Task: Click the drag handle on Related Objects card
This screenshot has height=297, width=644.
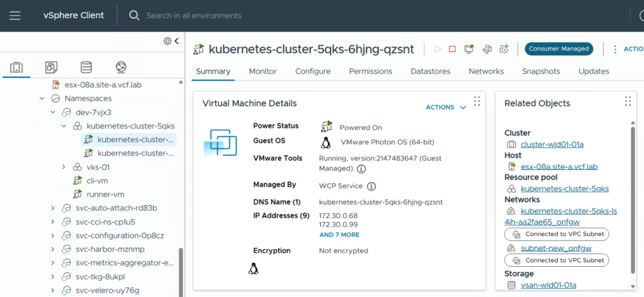Action: 628,101
